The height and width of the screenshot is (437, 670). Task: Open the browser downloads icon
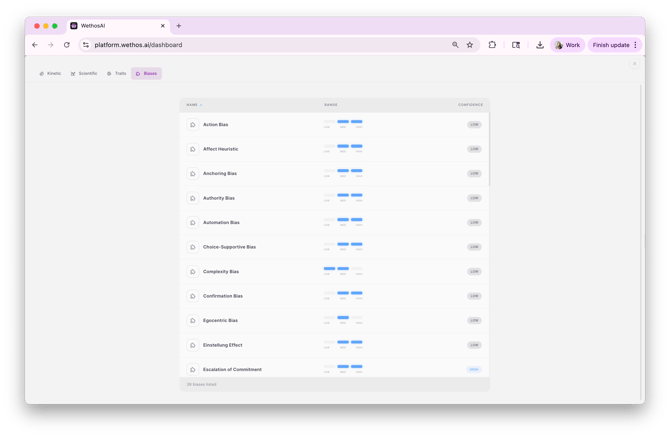point(540,45)
